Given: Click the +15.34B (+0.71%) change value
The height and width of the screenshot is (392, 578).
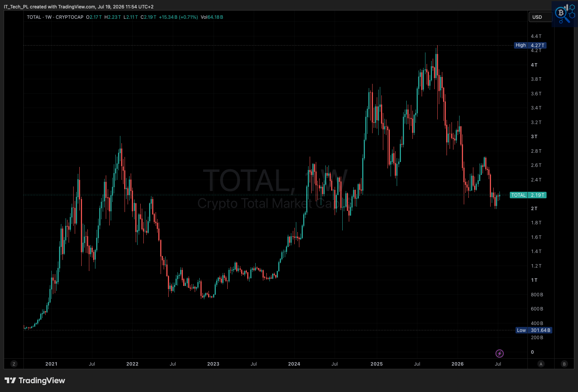Looking at the screenshot, I should [179, 17].
